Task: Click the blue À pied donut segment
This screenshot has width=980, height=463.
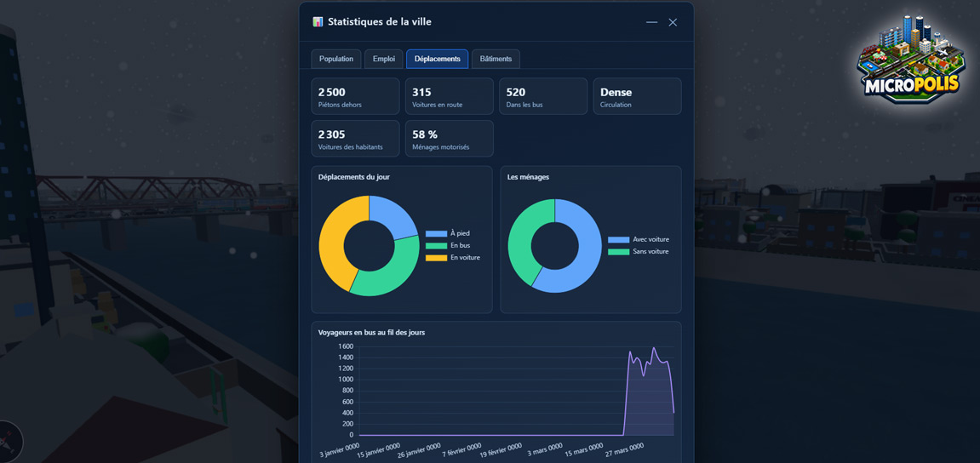Action: click(393, 216)
